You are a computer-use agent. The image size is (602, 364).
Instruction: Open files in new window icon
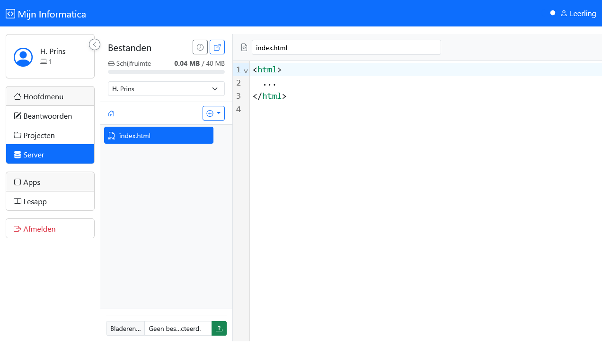click(x=217, y=47)
